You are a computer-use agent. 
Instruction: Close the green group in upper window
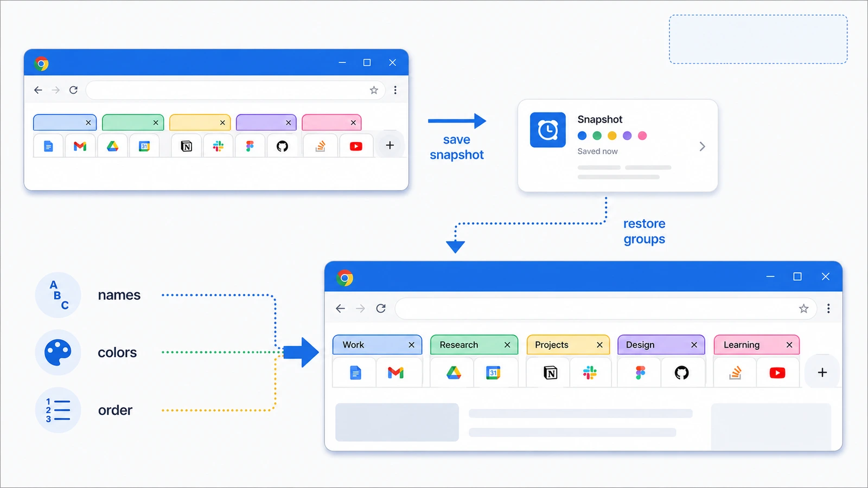point(156,123)
